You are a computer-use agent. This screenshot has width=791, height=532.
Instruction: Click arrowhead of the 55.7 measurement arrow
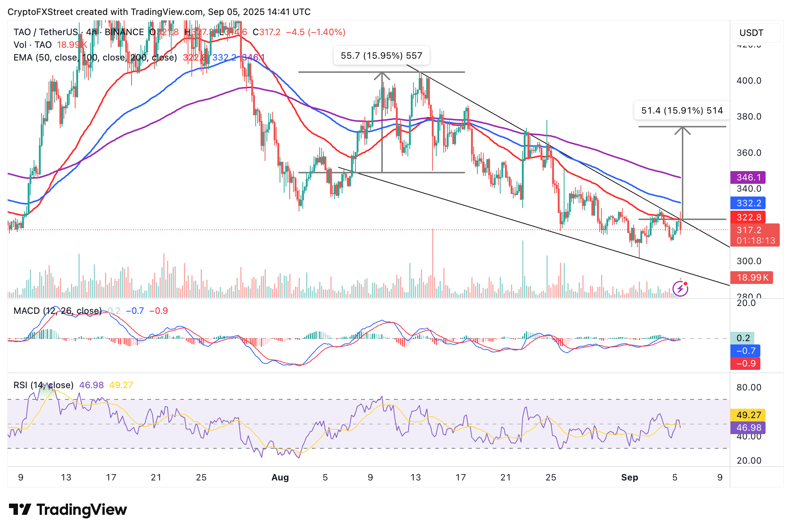[382, 75]
